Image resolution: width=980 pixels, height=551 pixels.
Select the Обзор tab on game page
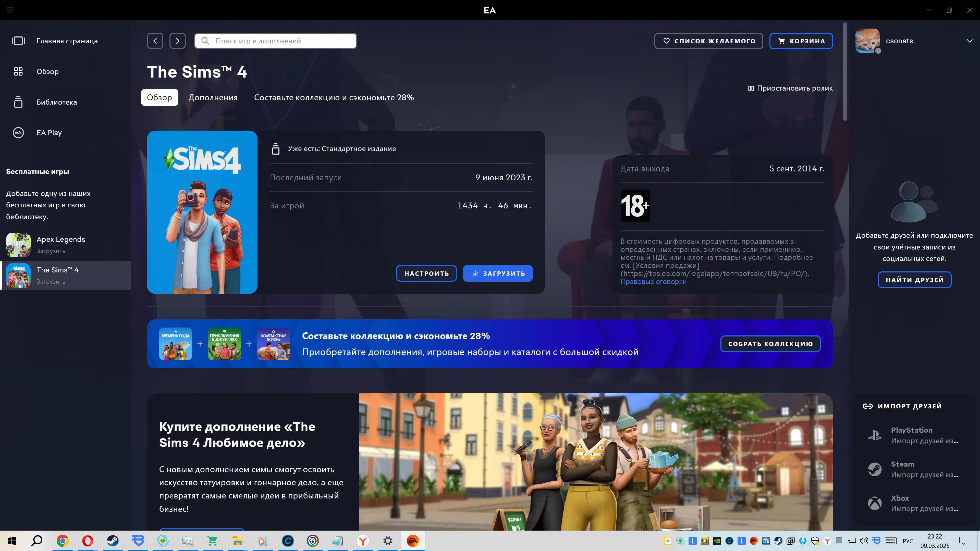[x=160, y=97]
